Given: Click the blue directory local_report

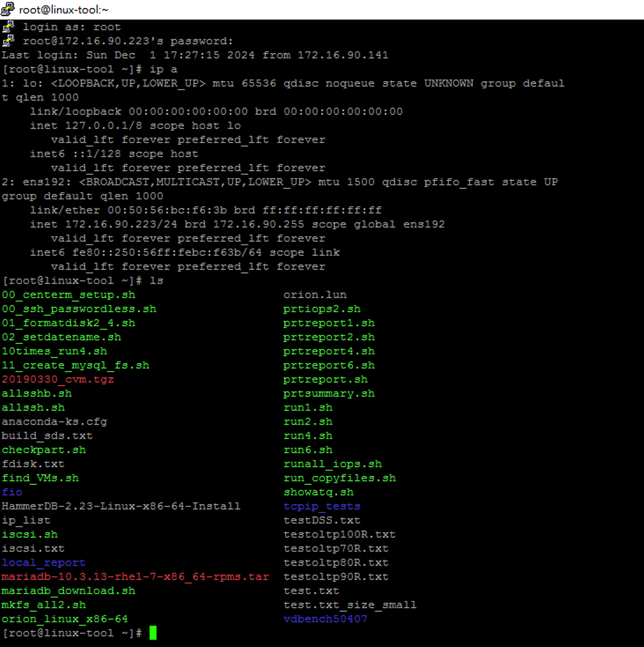Looking at the screenshot, I should coord(44,563).
